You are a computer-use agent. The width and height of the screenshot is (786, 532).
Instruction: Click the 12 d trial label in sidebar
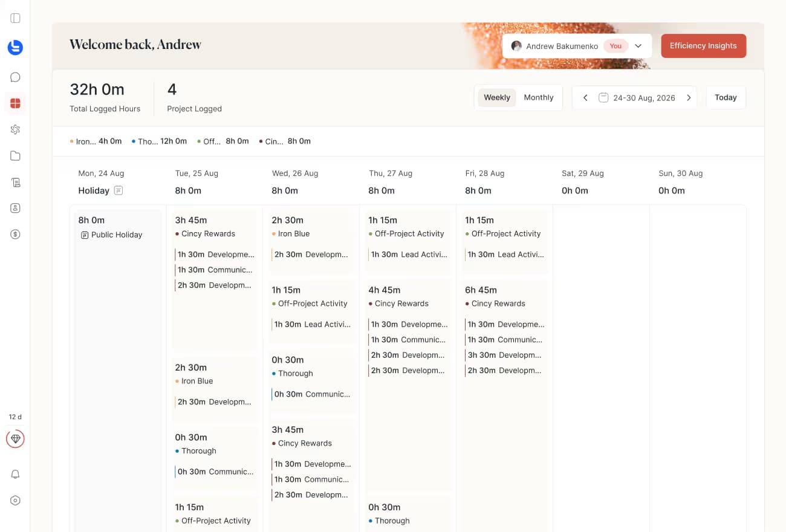click(15, 417)
